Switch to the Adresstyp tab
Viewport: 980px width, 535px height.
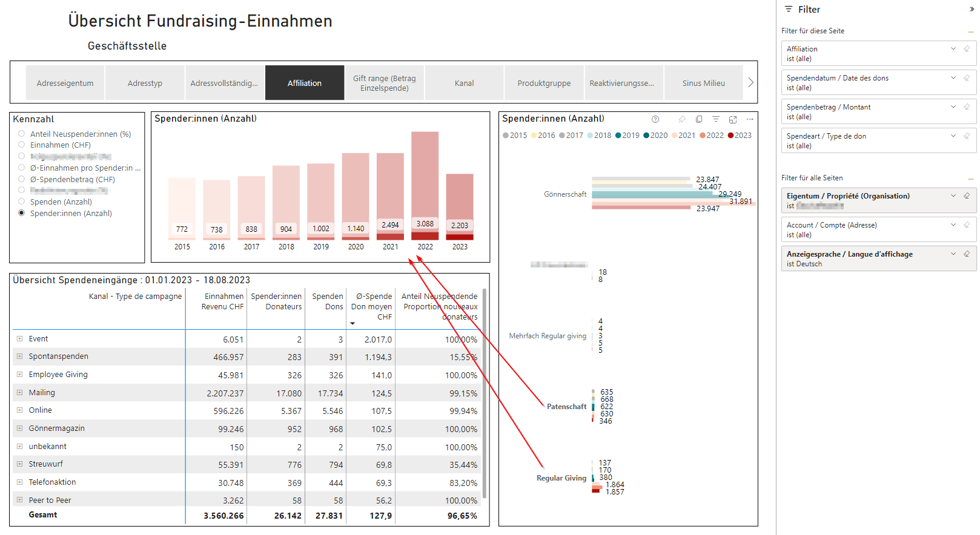click(145, 83)
